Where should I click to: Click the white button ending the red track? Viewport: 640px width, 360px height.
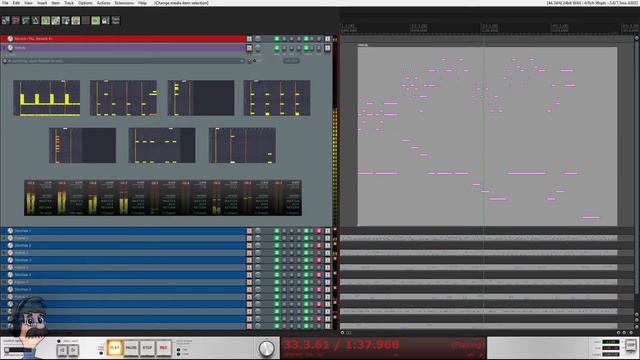pos(327,39)
